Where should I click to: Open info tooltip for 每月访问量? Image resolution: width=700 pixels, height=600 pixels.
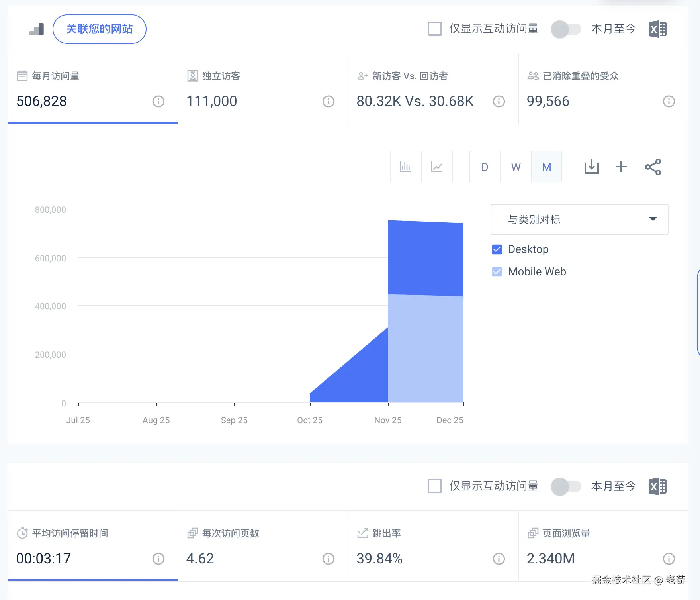[158, 102]
